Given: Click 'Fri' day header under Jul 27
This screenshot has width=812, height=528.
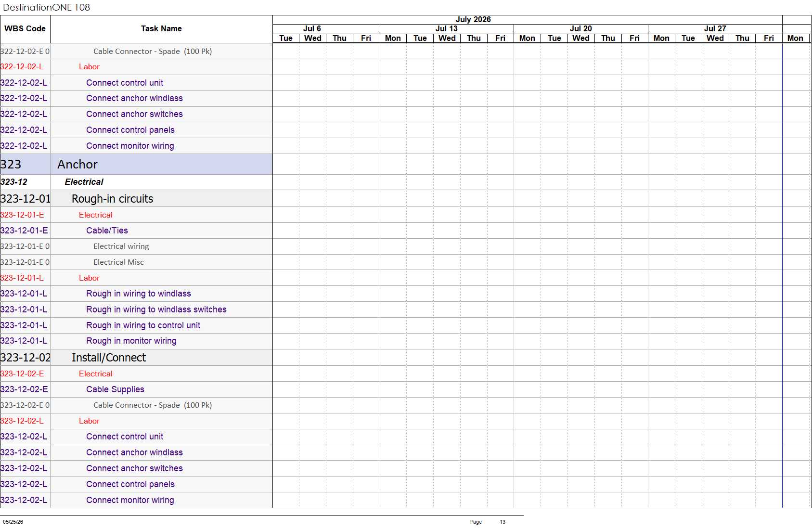Looking at the screenshot, I should coord(769,39).
